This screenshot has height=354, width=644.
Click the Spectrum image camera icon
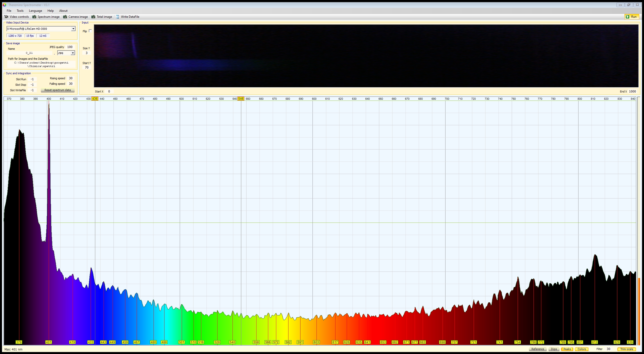pos(34,17)
